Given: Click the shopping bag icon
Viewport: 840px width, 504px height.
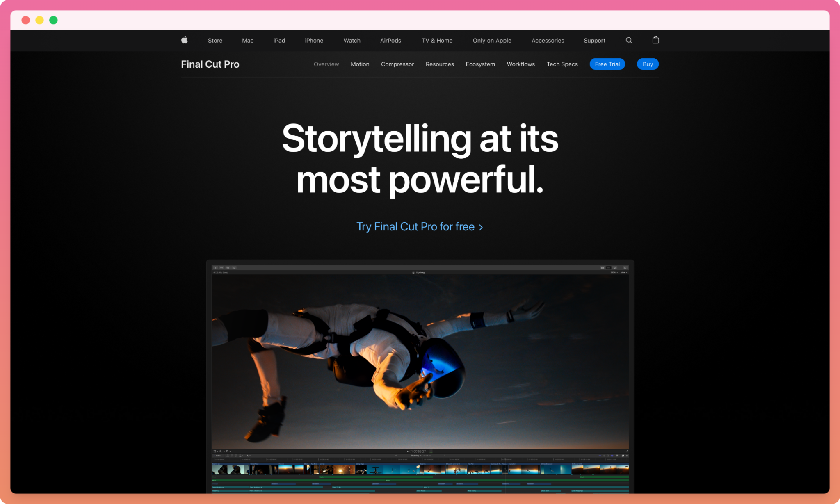Looking at the screenshot, I should [655, 40].
